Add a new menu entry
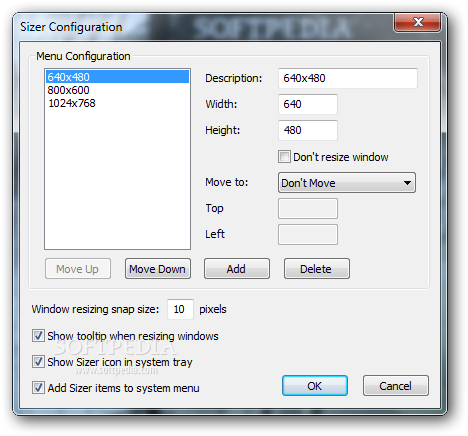Screen dimensions: 468x436 (x=237, y=269)
